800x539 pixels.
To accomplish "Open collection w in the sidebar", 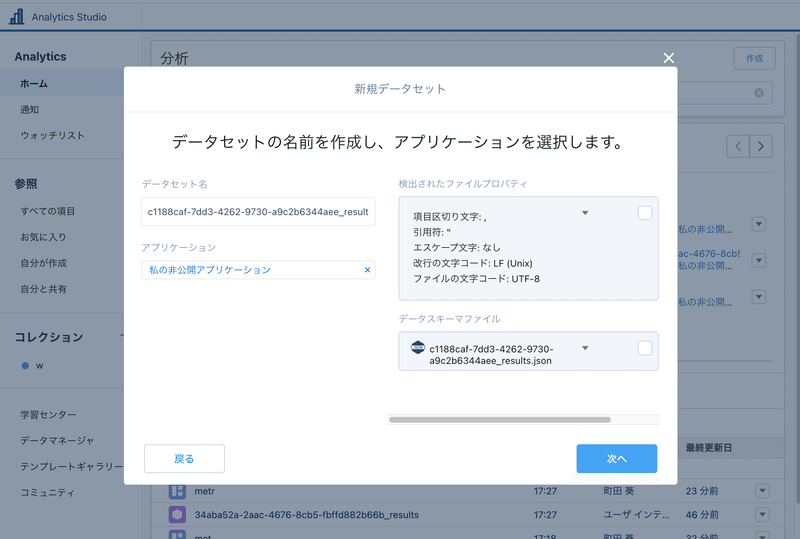I will click(39, 365).
